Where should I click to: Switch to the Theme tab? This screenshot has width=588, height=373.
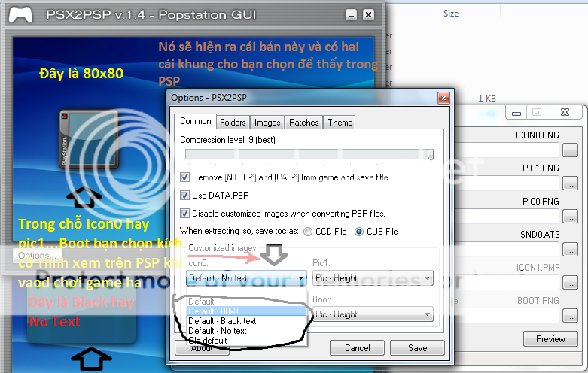pos(340,123)
